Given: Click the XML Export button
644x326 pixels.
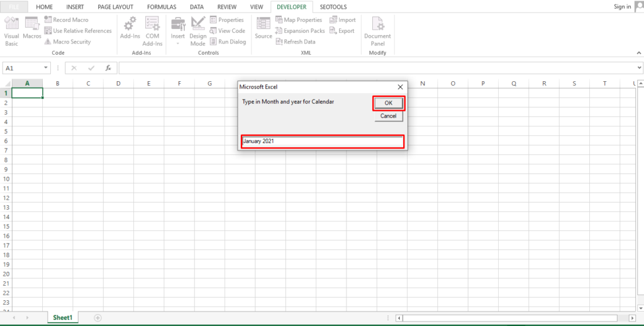Looking at the screenshot, I should point(342,31).
